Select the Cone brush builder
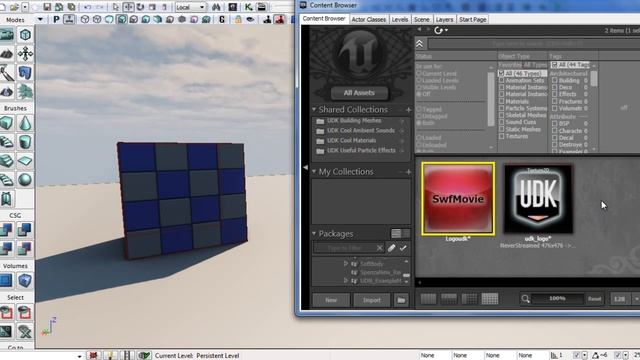Viewport: 640px width, 360px height. coord(25,123)
